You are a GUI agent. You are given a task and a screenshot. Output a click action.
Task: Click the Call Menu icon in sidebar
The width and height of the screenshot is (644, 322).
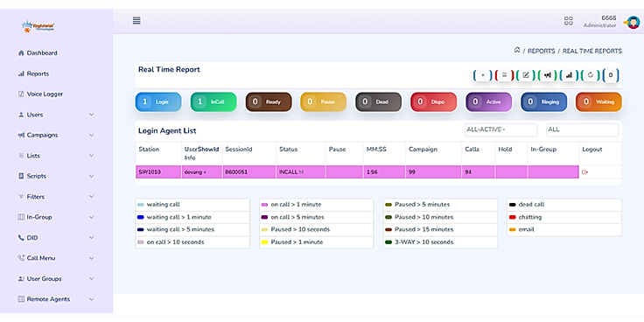point(21,258)
